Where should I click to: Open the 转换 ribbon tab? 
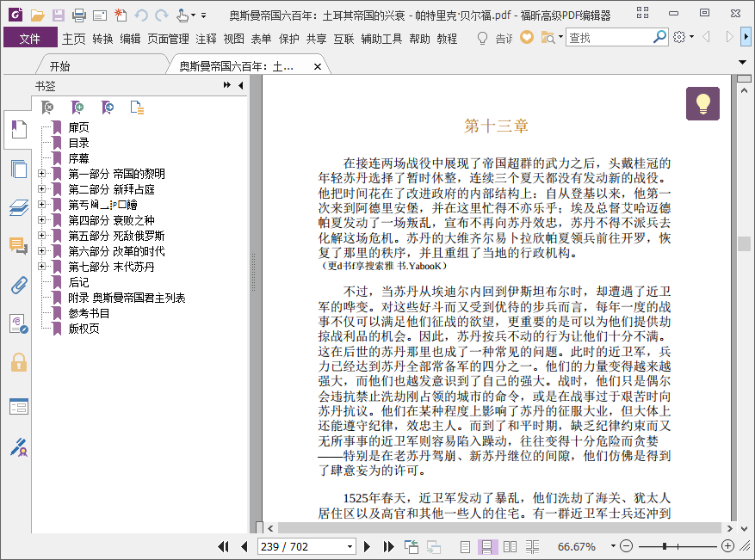(102, 39)
